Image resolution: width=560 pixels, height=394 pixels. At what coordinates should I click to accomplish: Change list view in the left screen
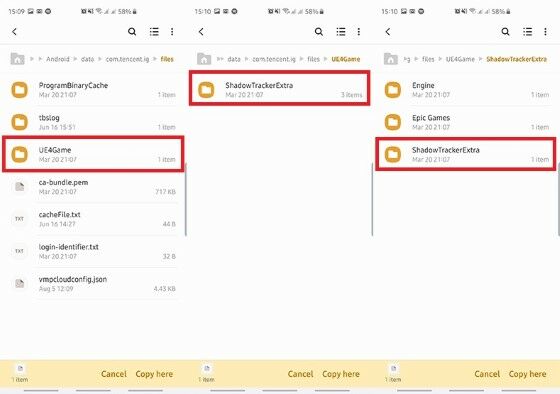(154, 32)
